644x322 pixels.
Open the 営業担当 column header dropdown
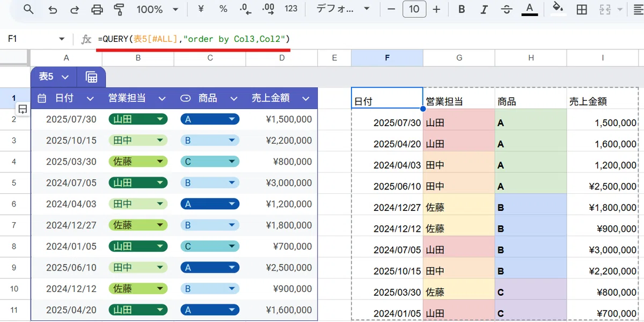pos(162,98)
